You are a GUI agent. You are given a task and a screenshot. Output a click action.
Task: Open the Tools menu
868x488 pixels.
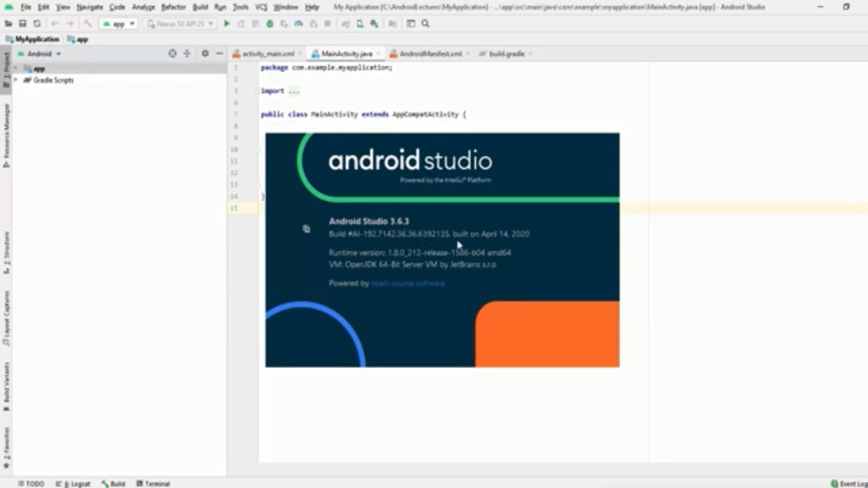[241, 7]
